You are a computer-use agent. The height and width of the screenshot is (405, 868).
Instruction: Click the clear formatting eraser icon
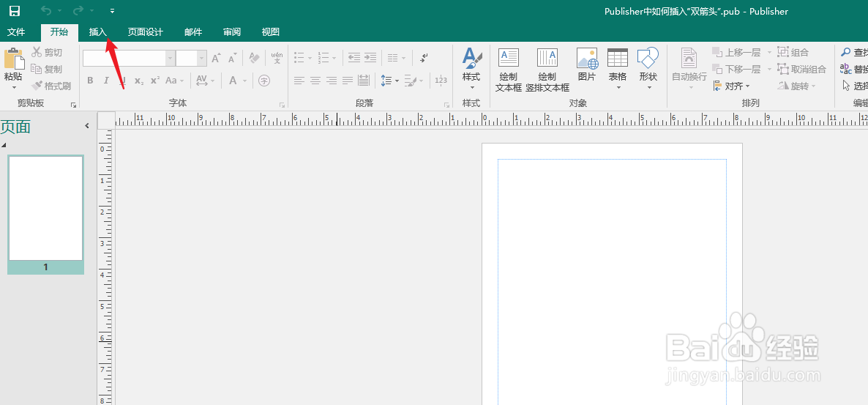point(255,58)
